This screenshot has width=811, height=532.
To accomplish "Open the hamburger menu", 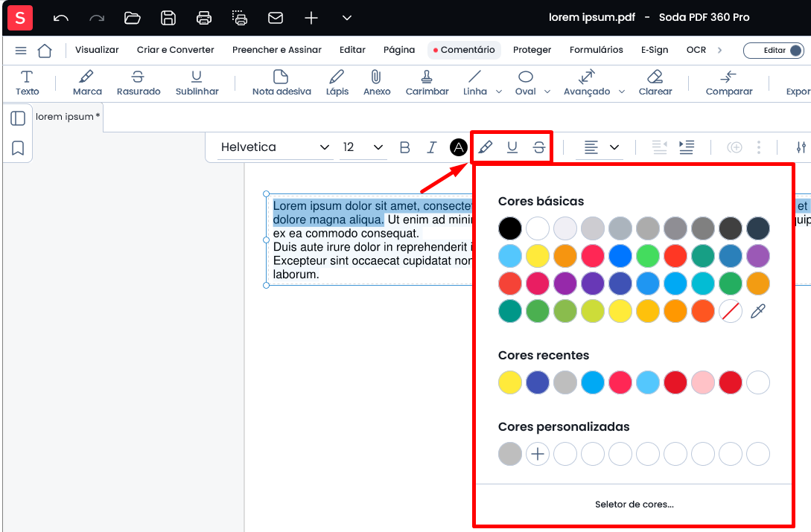I will [21, 50].
